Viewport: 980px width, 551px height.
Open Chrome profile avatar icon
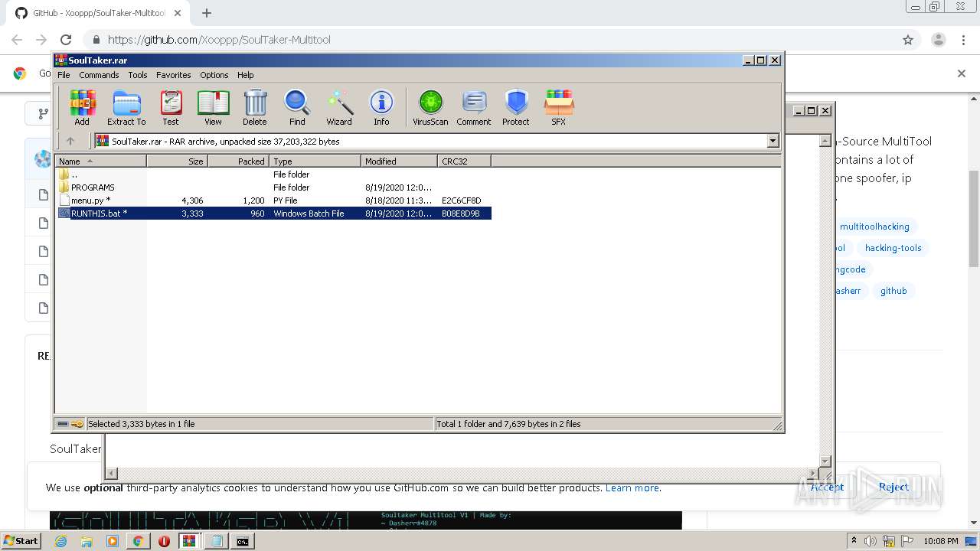[x=938, y=40]
